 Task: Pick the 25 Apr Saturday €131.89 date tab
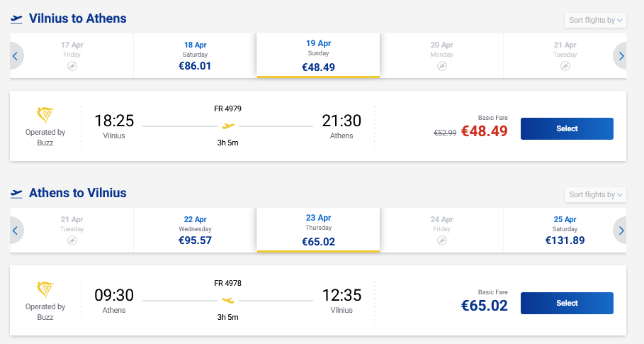click(565, 230)
